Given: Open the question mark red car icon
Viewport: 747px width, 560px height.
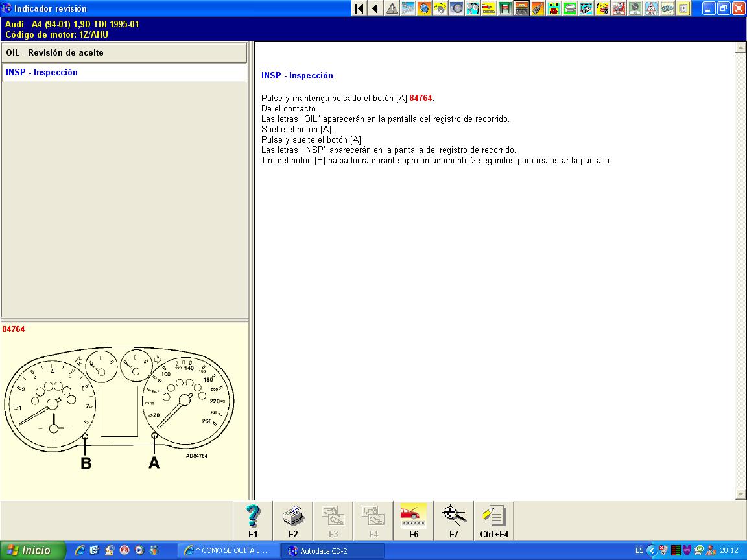Looking at the screenshot, I should [x=602, y=8].
